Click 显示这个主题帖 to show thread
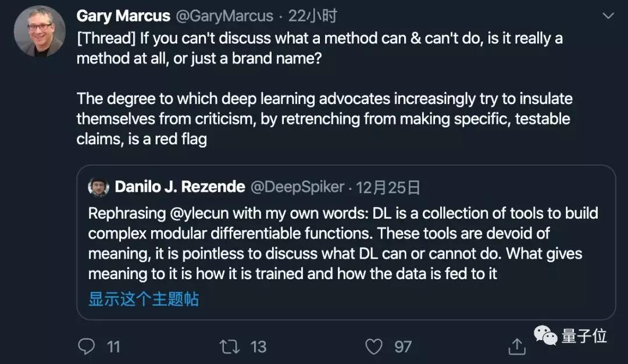 point(144,299)
